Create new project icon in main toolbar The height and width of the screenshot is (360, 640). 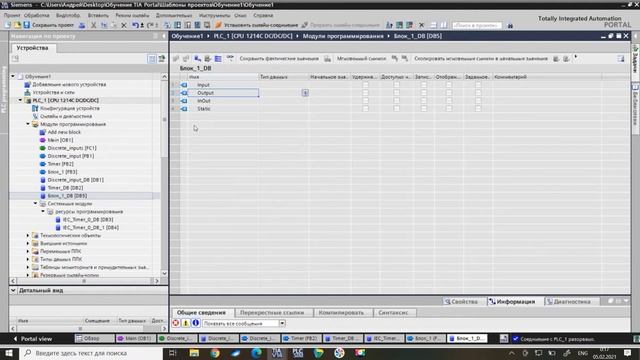point(8,25)
